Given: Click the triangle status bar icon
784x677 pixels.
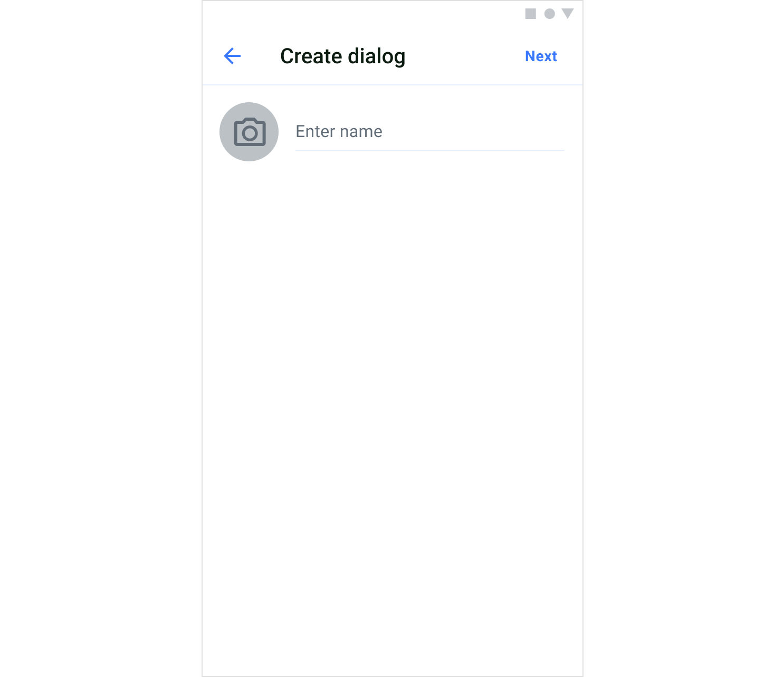Looking at the screenshot, I should pyautogui.click(x=568, y=14).
